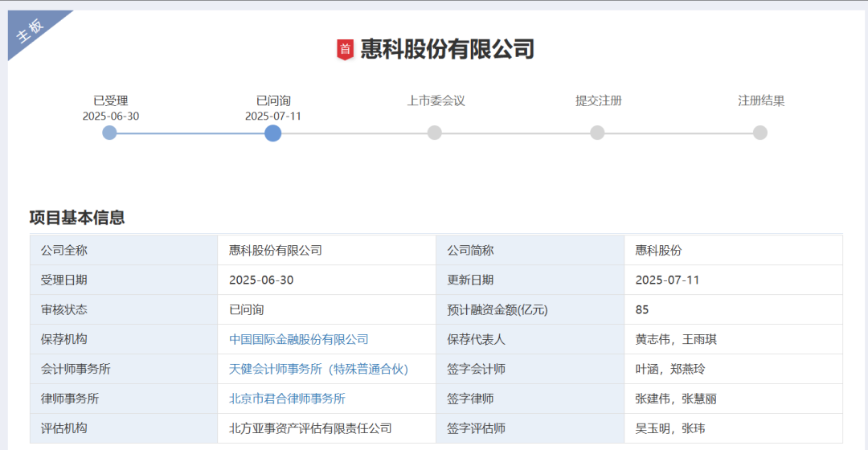Click the 保荐代表人 label cell
This screenshot has width=868, height=450.
click(x=530, y=339)
